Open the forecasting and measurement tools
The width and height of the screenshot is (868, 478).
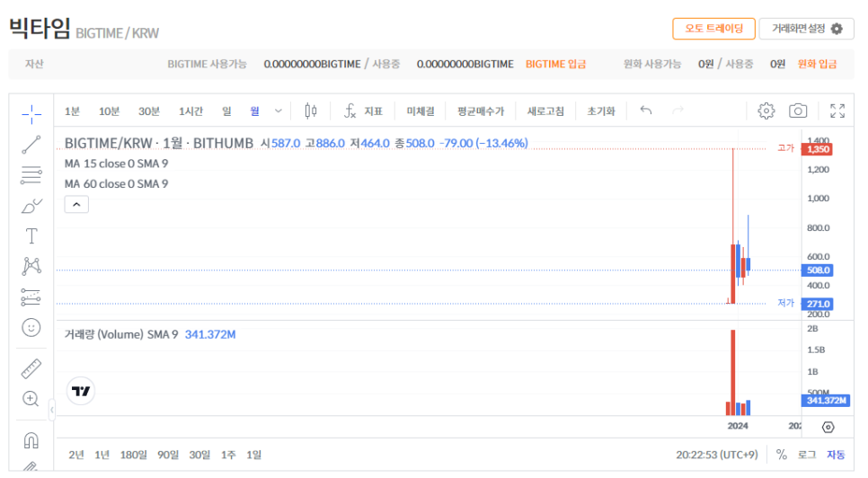tap(31, 297)
